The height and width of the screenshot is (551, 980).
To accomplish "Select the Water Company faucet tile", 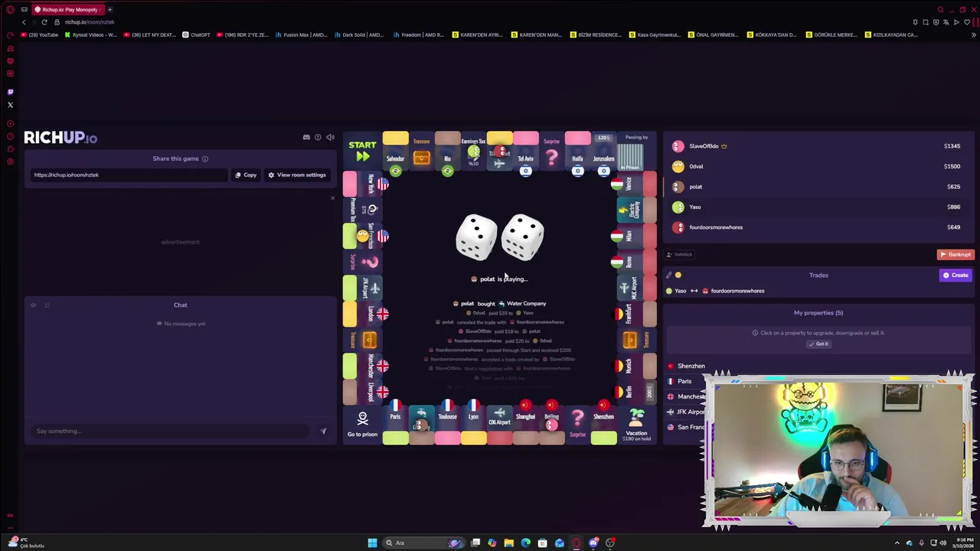I will 421,424.
